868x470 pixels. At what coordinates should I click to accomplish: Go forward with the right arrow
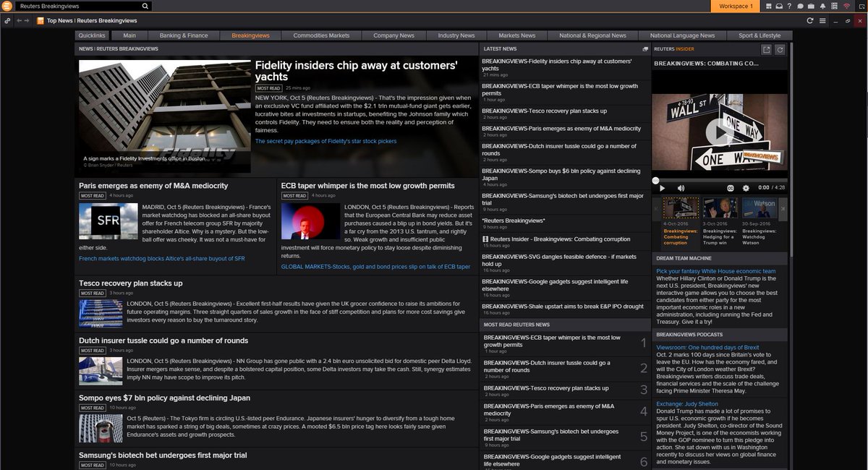click(27, 20)
